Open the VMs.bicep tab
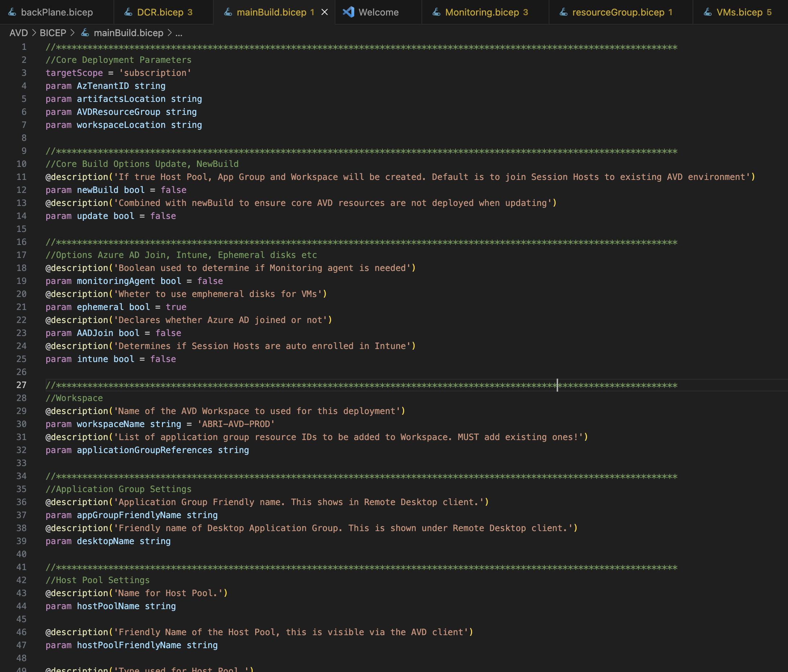 (739, 12)
